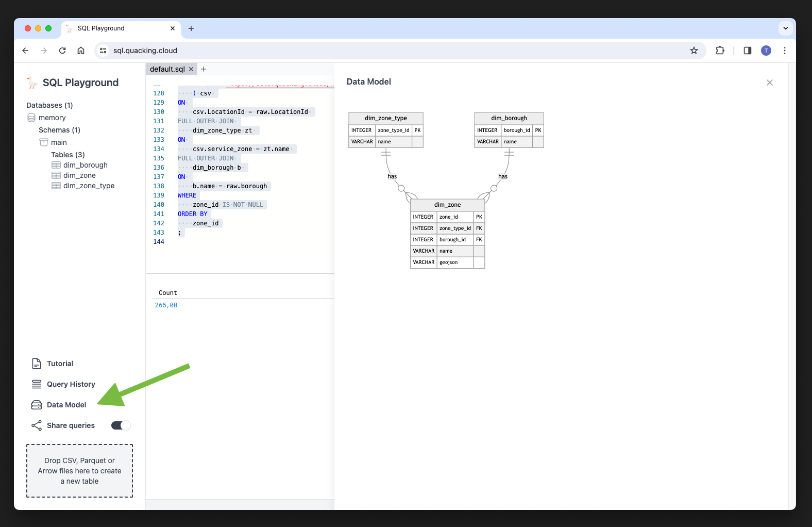
Task: Bookmark this page with the star icon
Action: point(694,51)
